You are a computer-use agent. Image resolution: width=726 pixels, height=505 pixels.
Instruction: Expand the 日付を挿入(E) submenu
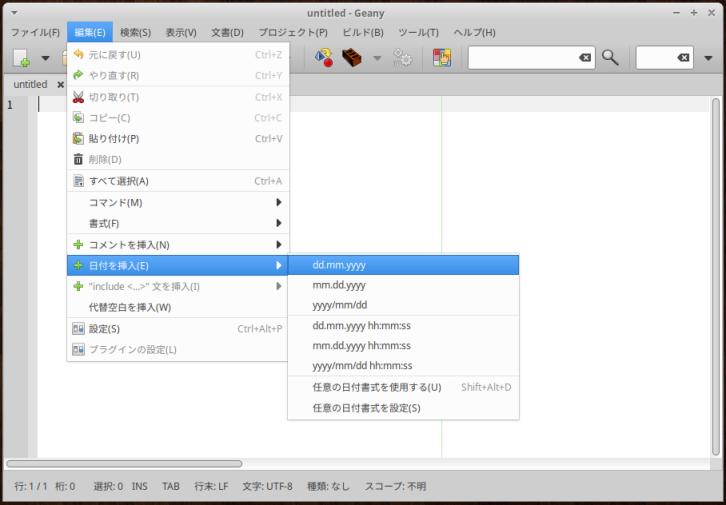178,266
